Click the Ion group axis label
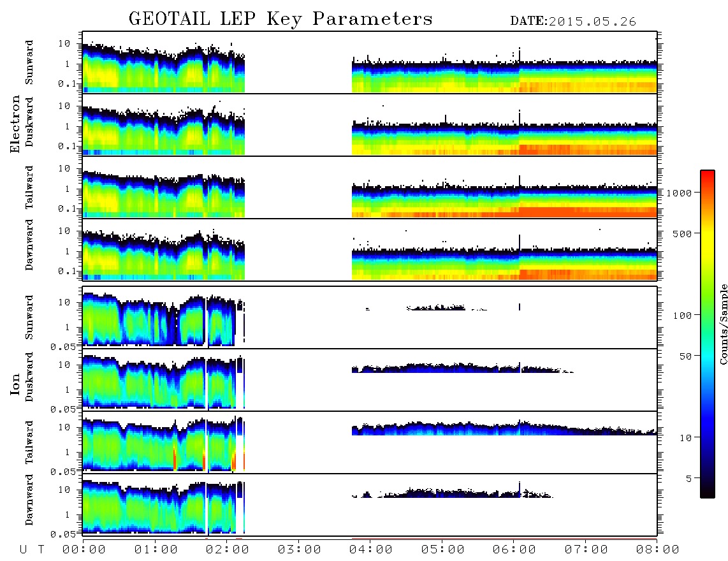Screen dimensions: 728x561 click(x=15, y=384)
